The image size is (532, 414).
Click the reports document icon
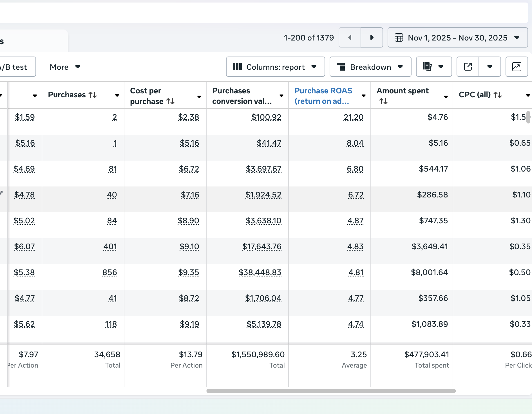coord(427,67)
